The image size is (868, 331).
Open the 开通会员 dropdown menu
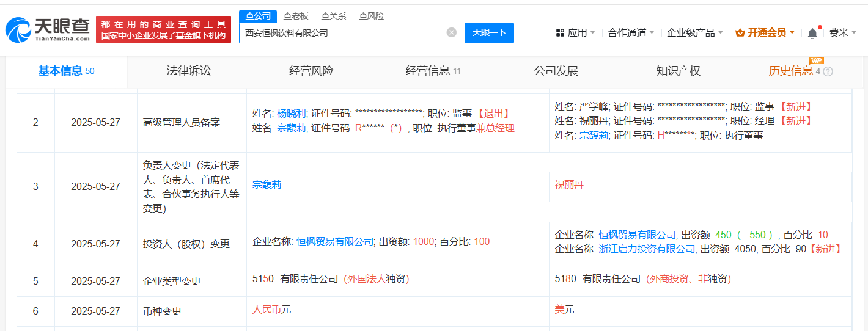tap(765, 33)
